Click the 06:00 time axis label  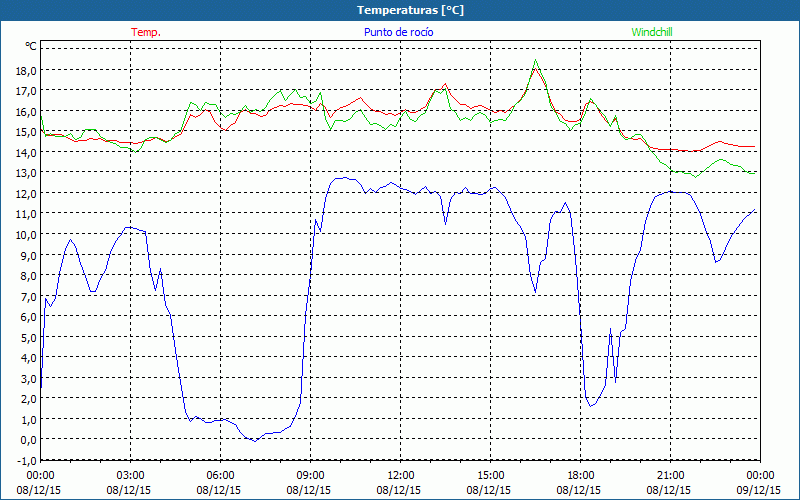[221, 475]
